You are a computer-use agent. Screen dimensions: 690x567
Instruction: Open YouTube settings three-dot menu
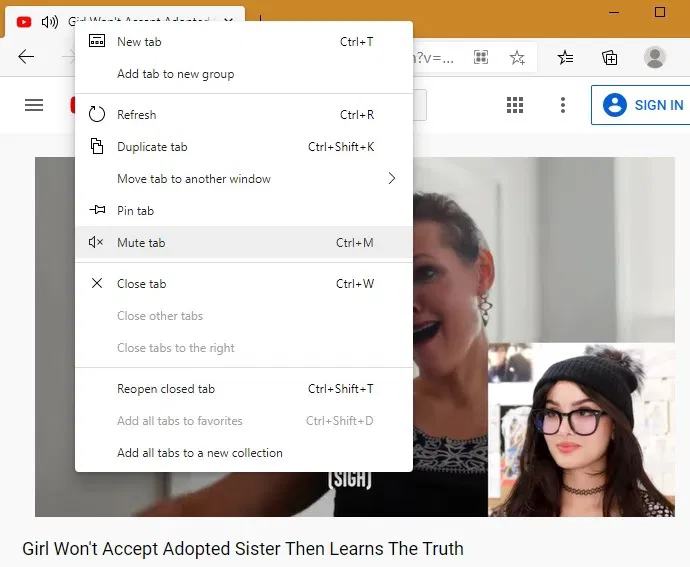pyautogui.click(x=563, y=105)
